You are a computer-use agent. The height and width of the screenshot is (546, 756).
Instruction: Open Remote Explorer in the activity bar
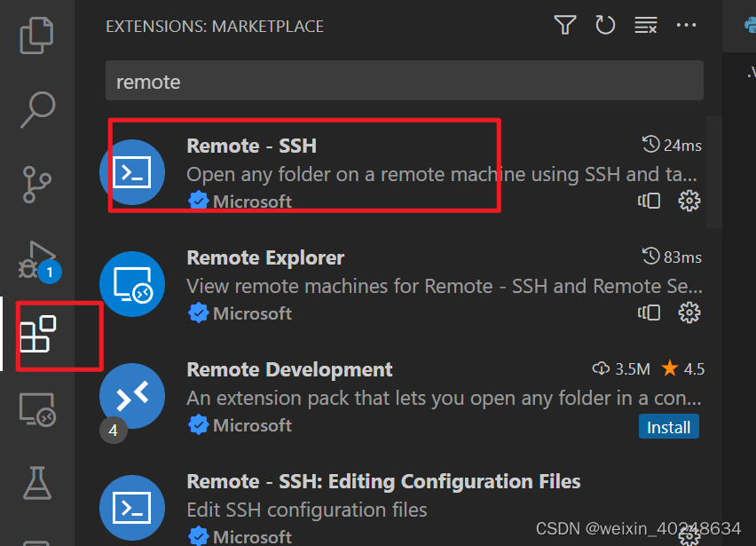click(x=37, y=409)
